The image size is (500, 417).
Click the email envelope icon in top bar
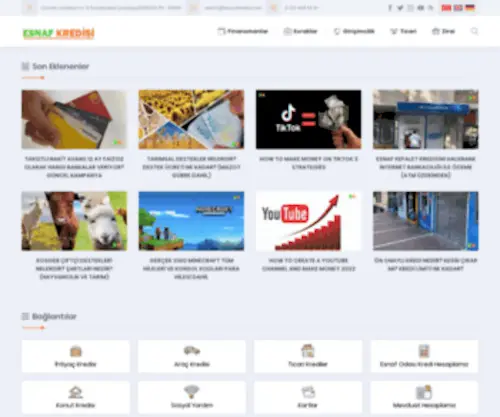[x=193, y=8]
